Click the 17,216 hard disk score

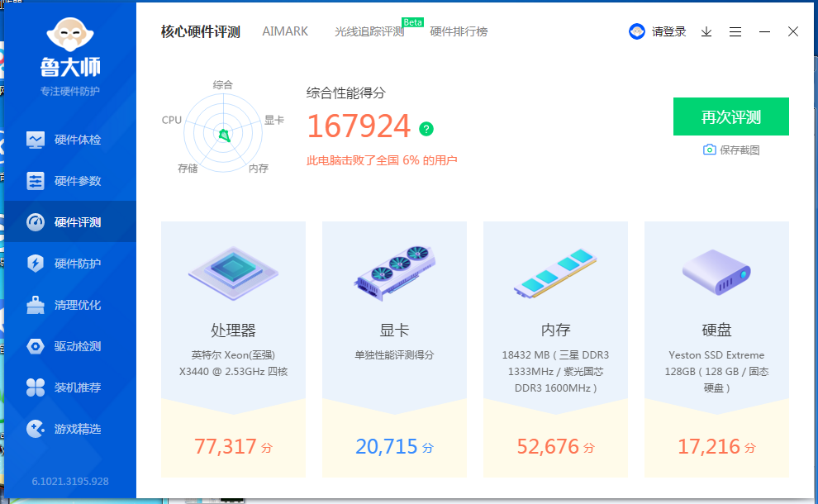717,447
